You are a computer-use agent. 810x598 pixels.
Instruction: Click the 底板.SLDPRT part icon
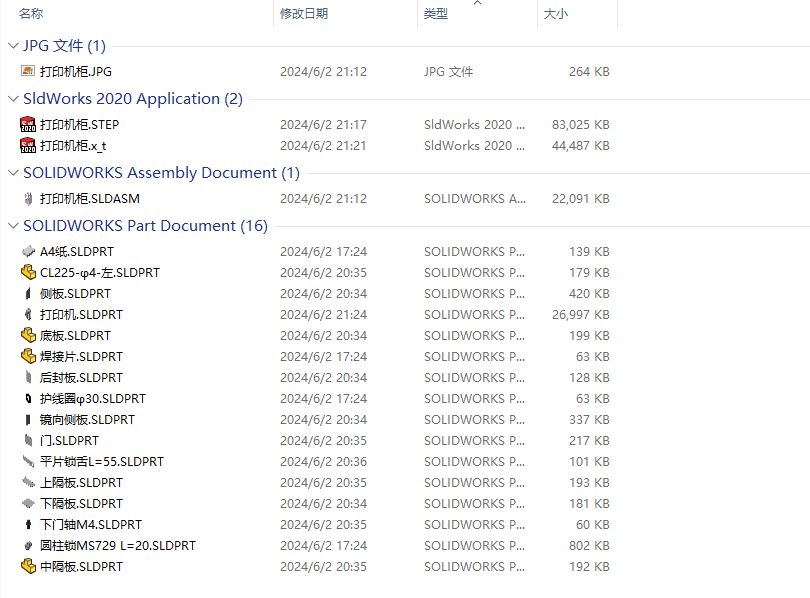[28, 336]
